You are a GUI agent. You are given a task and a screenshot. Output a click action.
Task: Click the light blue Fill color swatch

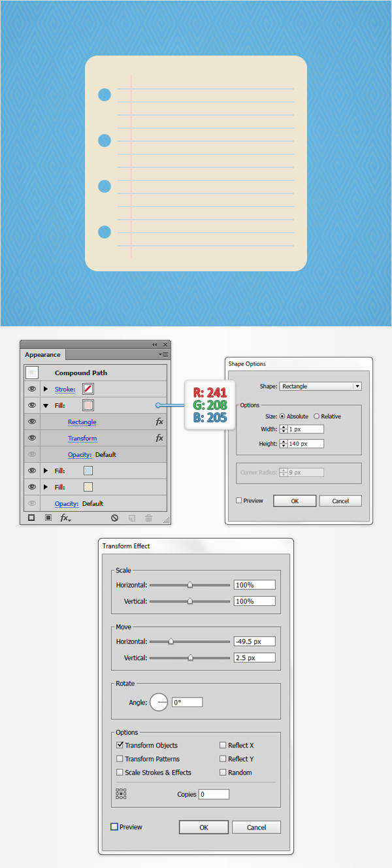click(88, 470)
